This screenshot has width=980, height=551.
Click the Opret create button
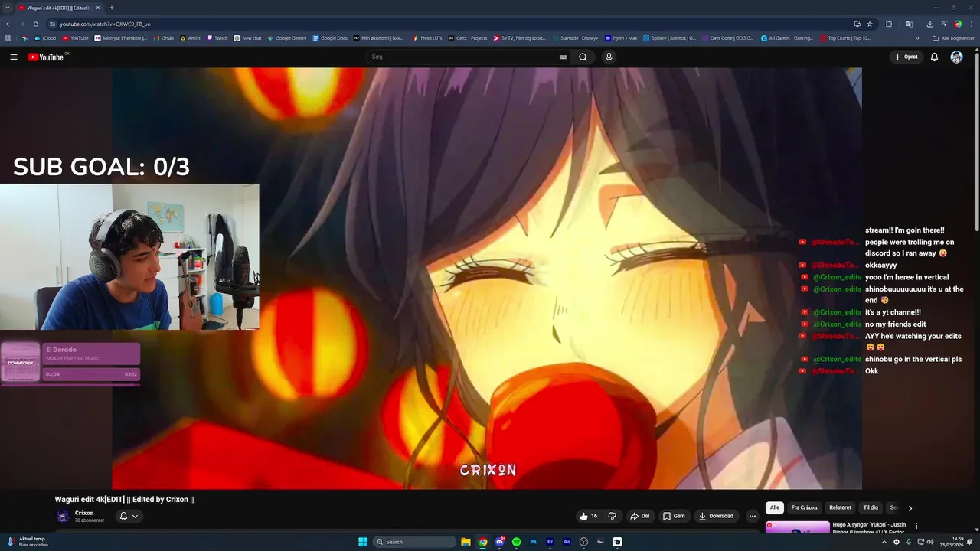pyautogui.click(x=906, y=57)
